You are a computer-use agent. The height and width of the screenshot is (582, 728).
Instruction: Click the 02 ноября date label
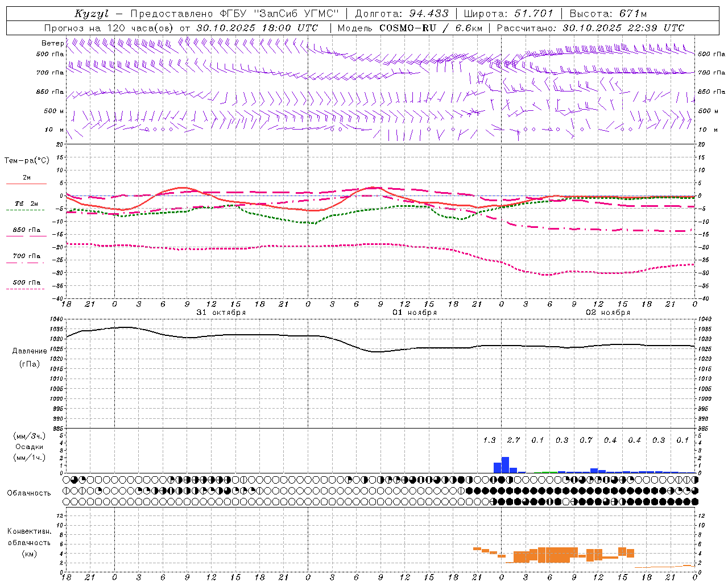[608, 313]
